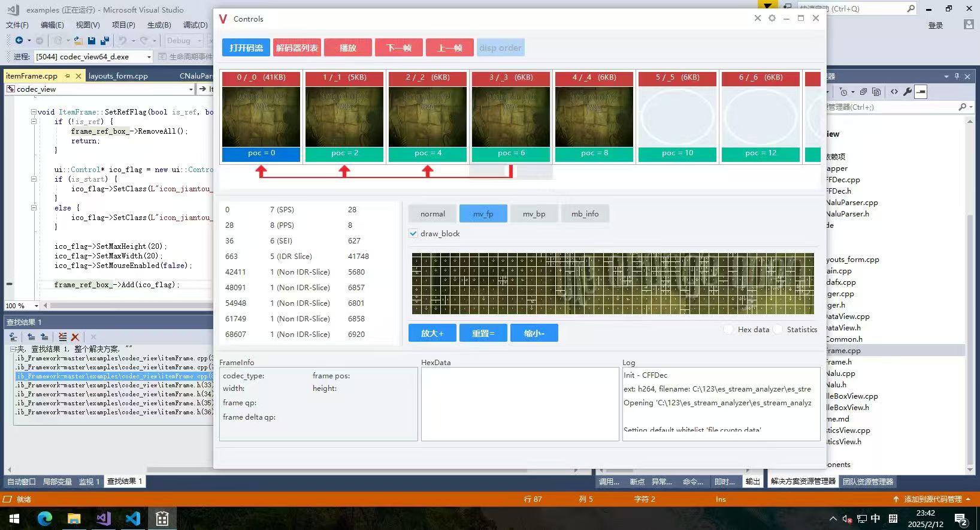This screenshot has width=980, height=530.
Task: Open the process codec_view64_d.exe dropdown
Action: [149, 57]
